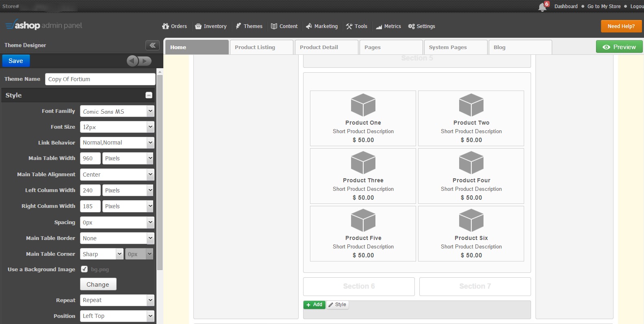Open the Font Family dropdown

pos(117,111)
